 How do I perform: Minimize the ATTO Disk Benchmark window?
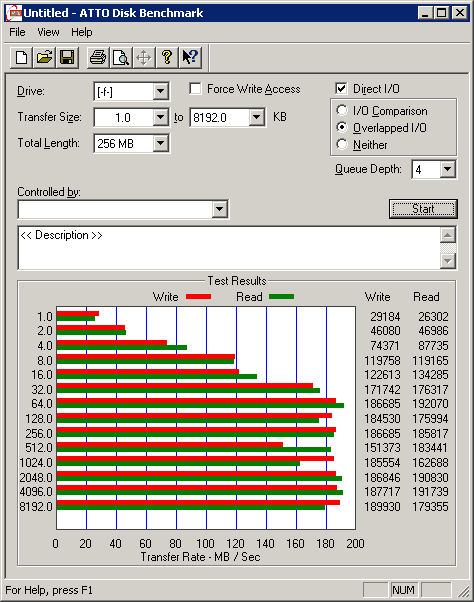point(425,13)
